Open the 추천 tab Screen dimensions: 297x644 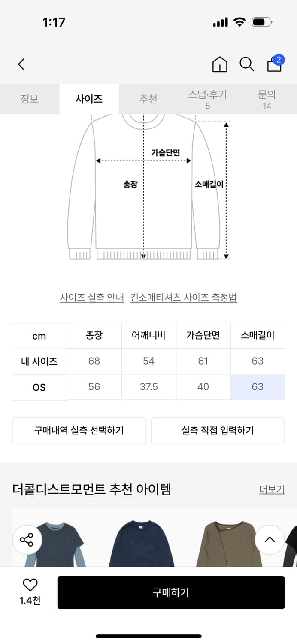pyautogui.click(x=148, y=99)
